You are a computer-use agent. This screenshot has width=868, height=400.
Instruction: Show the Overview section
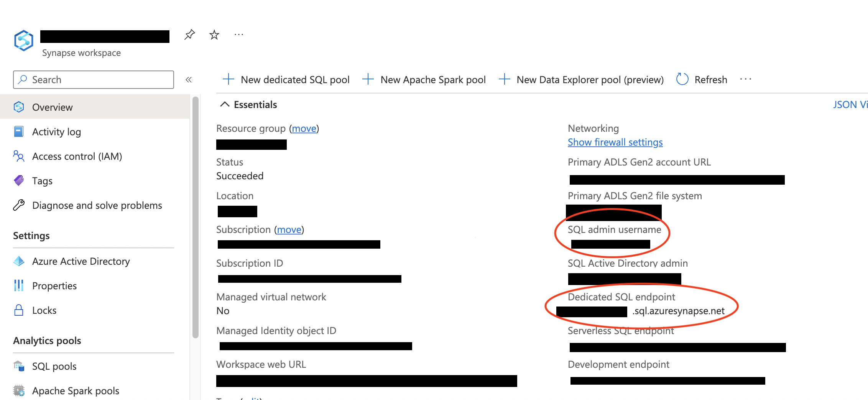(52, 107)
